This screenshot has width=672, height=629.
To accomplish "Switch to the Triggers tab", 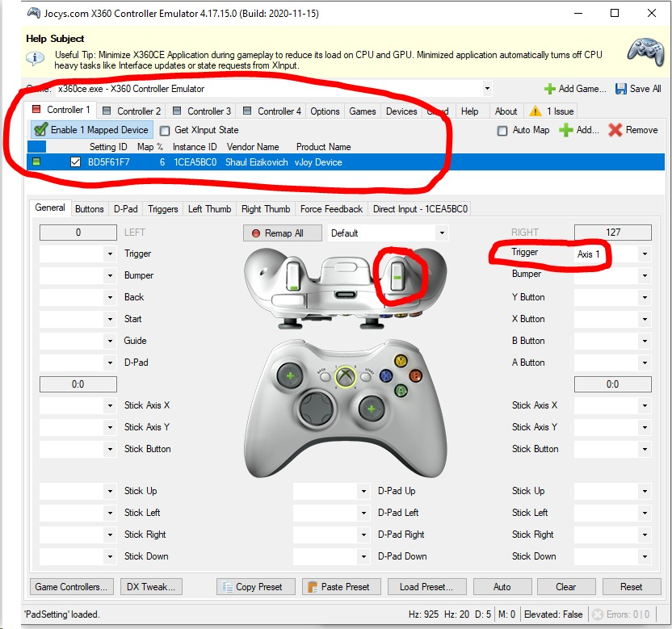I will click(x=163, y=208).
